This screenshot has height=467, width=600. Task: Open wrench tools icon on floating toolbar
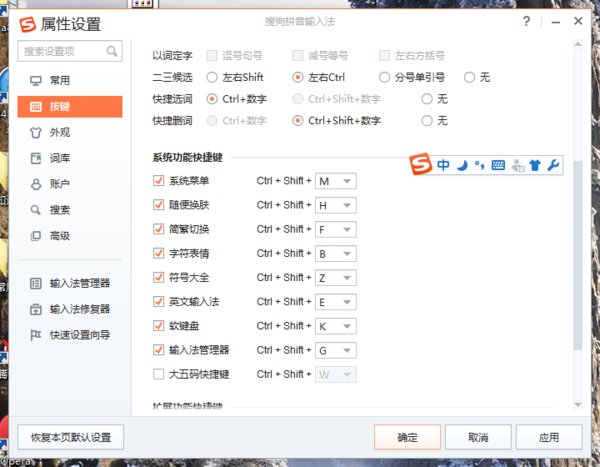[x=553, y=165]
